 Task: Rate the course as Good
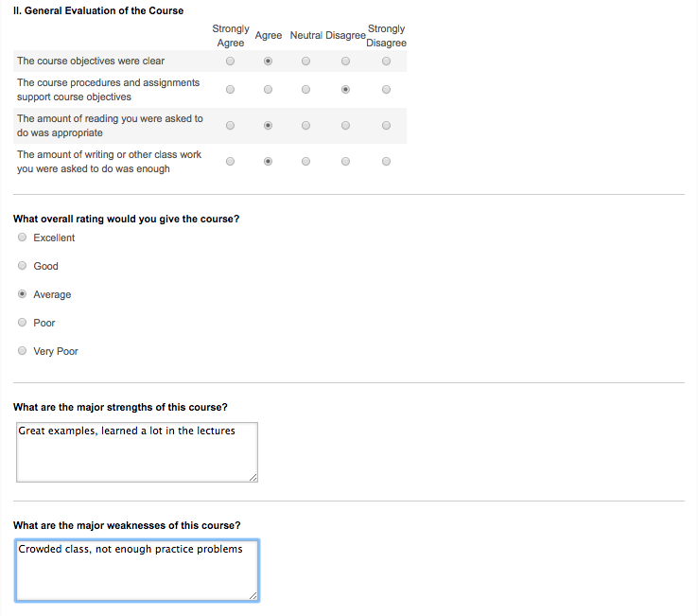pyautogui.click(x=22, y=266)
